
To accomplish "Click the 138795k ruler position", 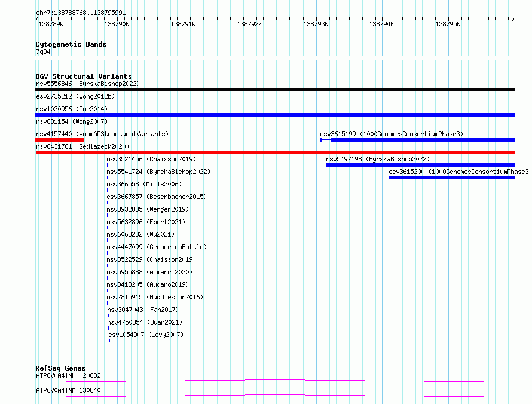I will pos(448,24).
